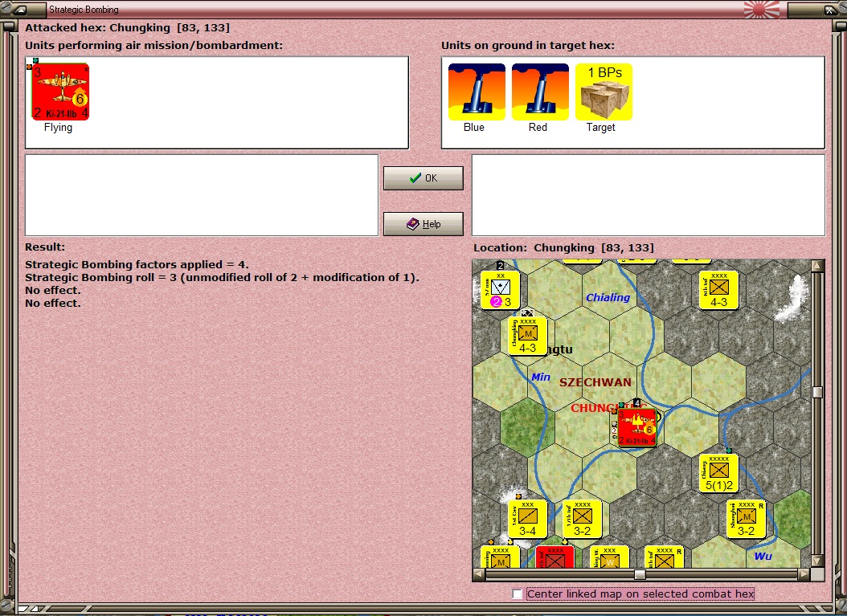Open Help with the book icon button
847x616 pixels.
(x=423, y=224)
